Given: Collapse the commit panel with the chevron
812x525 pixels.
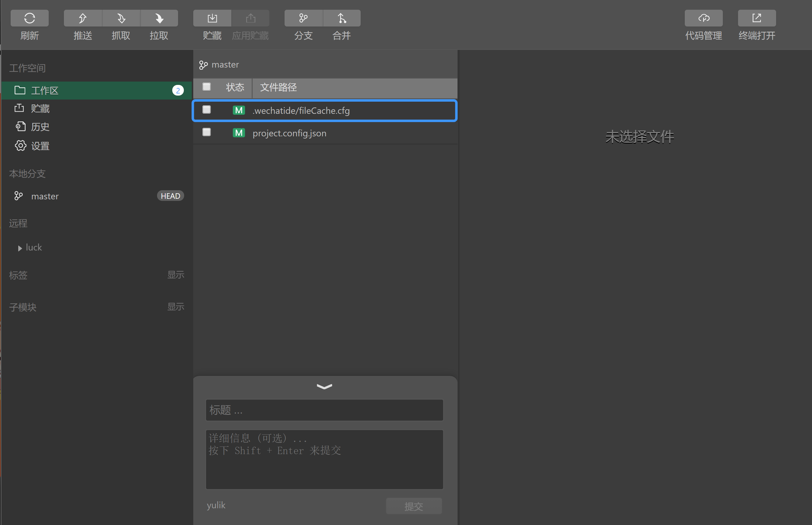Looking at the screenshot, I should tap(324, 386).
